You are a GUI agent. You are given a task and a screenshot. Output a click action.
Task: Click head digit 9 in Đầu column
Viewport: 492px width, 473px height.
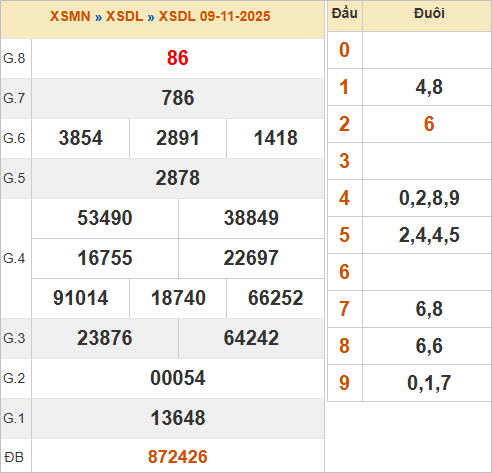344,383
